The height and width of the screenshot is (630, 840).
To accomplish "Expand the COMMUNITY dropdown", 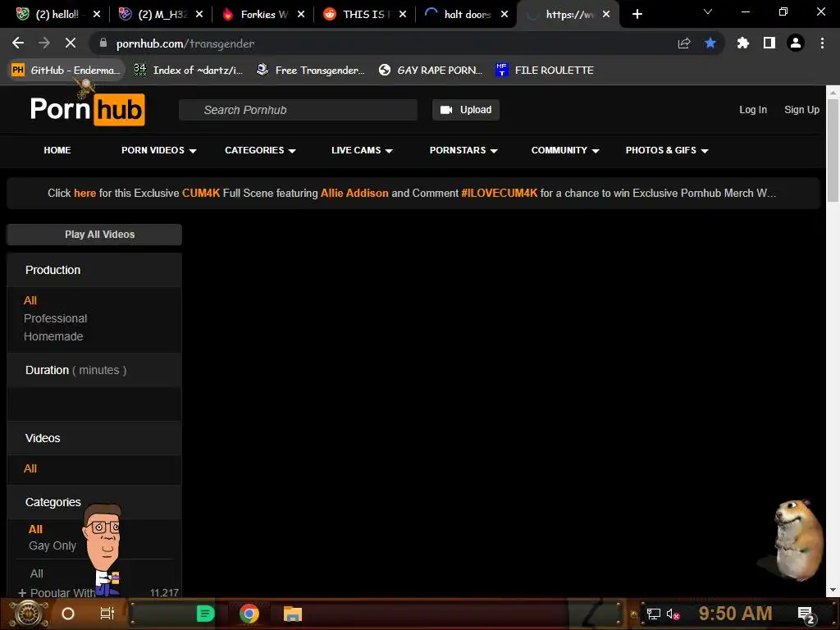I will tap(564, 151).
